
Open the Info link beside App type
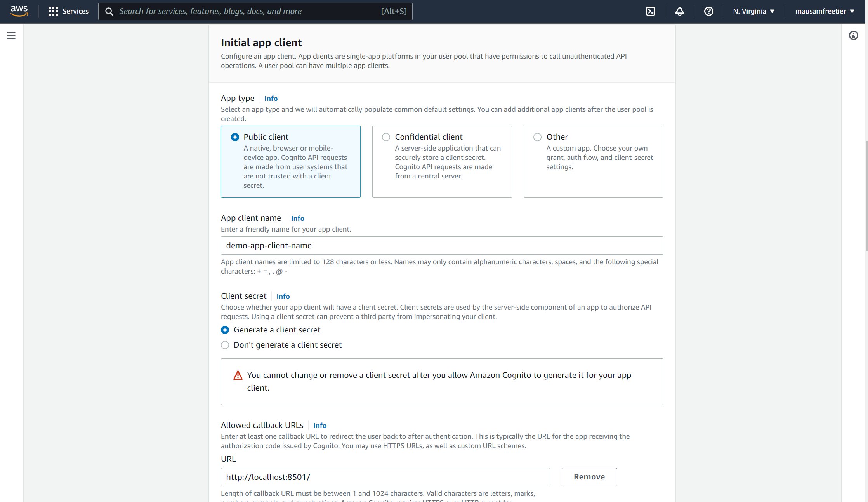point(271,99)
